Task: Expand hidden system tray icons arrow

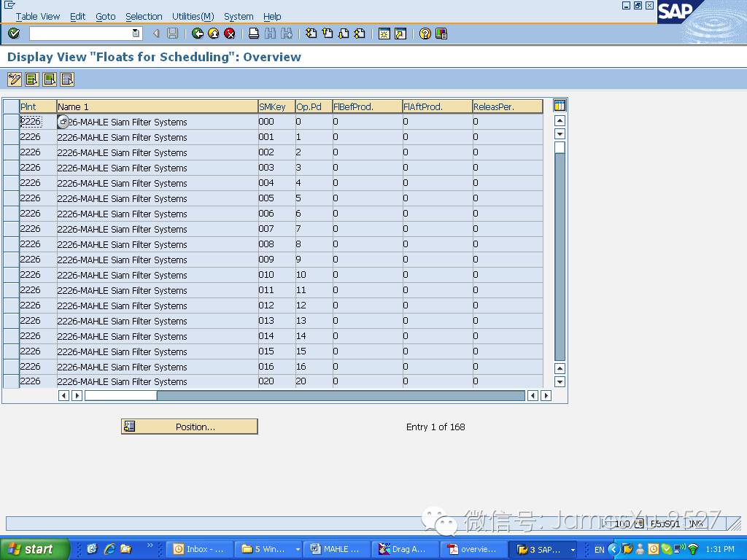Action: [614, 550]
